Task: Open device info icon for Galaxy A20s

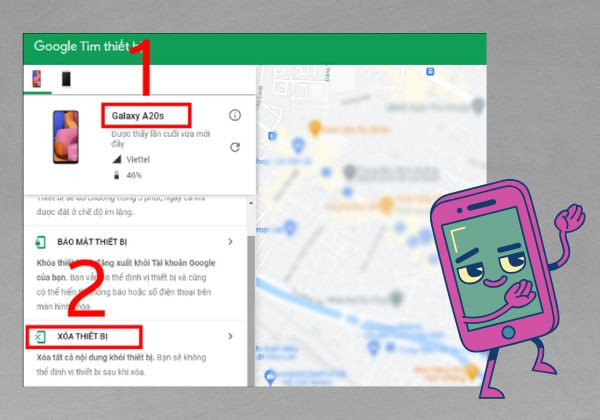Action: [235, 115]
